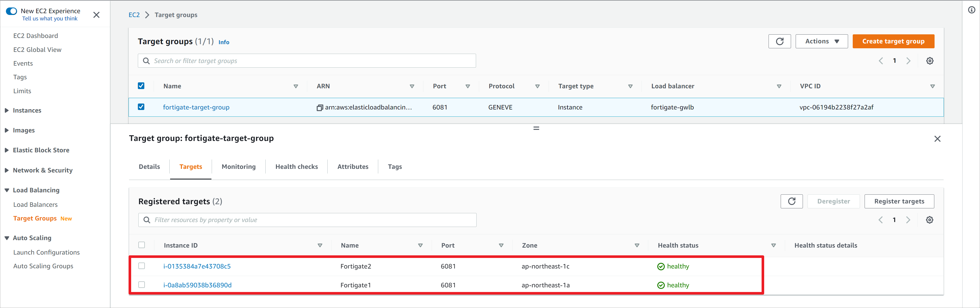Open Load Balancers page
Screen dimensions: 980x308
35,204
